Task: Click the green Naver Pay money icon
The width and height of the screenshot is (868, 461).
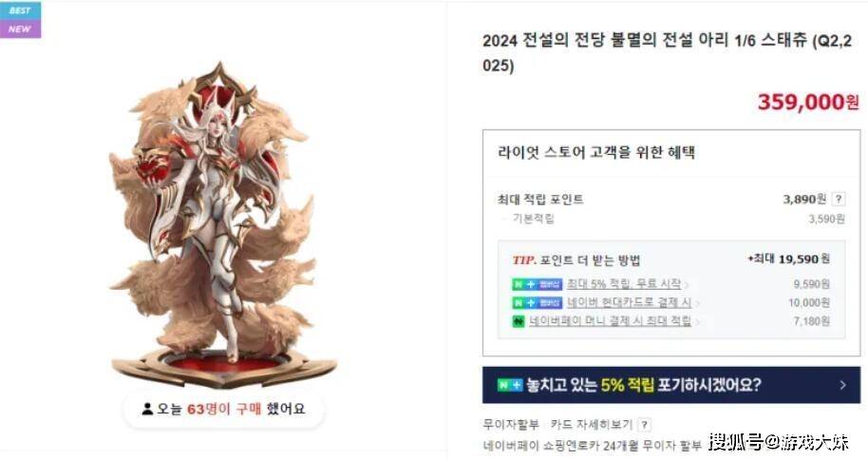Action: (x=519, y=321)
